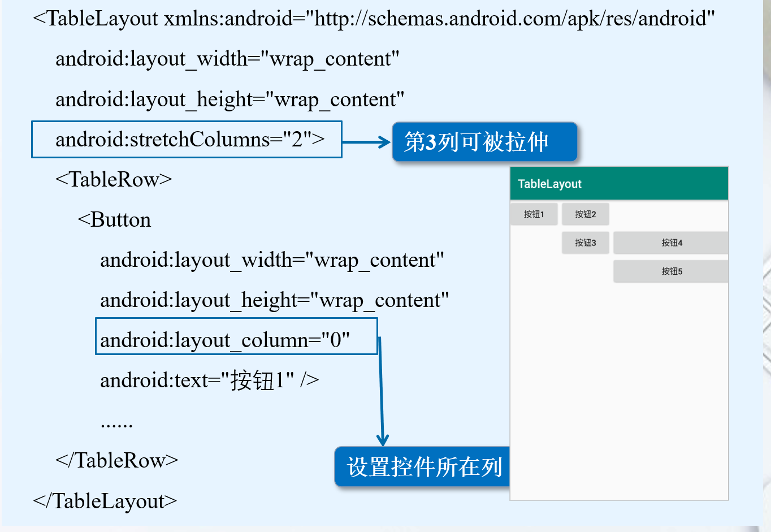Click the 按钮4 button in the app preview
The width and height of the screenshot is (771, 532).
(671, 243)
